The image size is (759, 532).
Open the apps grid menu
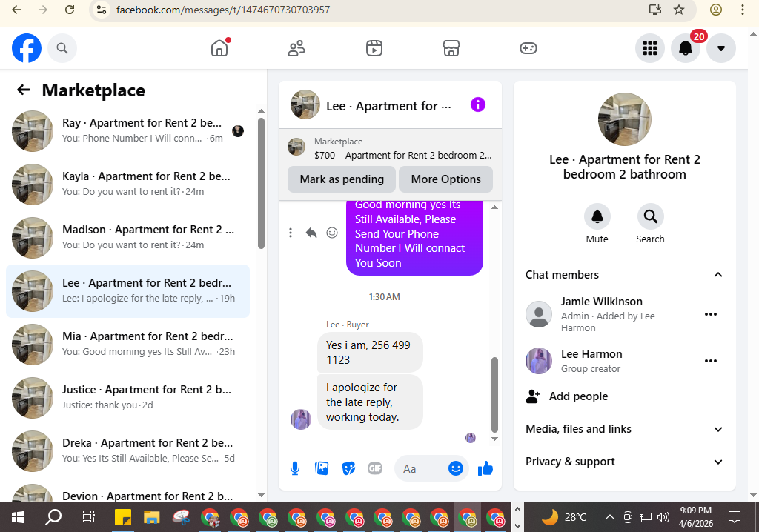point(649,48)
